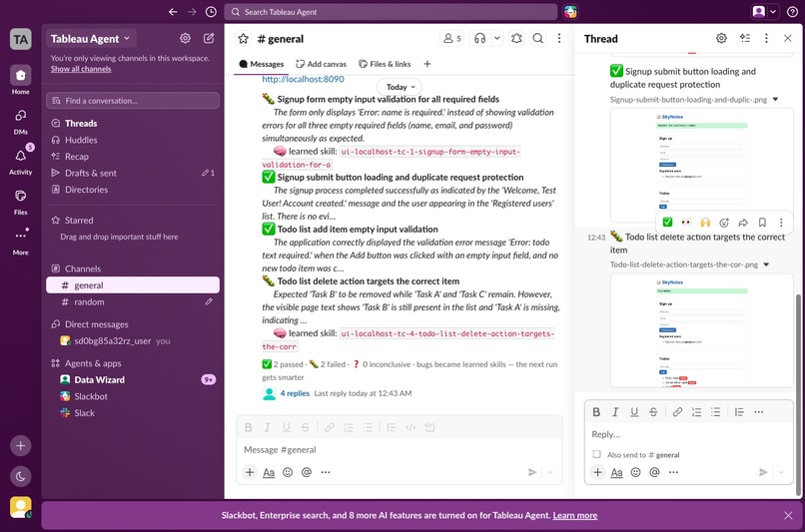Open Threads in the sidebar

tap(133, 123)
